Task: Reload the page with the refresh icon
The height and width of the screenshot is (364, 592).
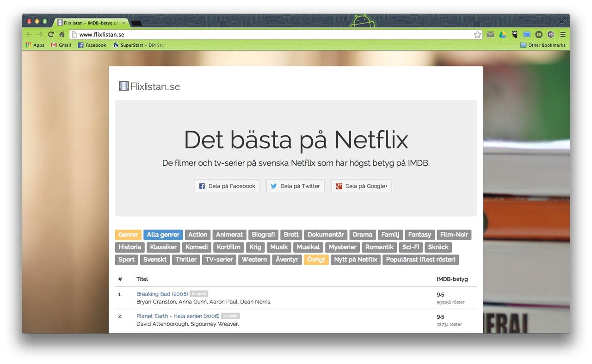Action: 51,34
